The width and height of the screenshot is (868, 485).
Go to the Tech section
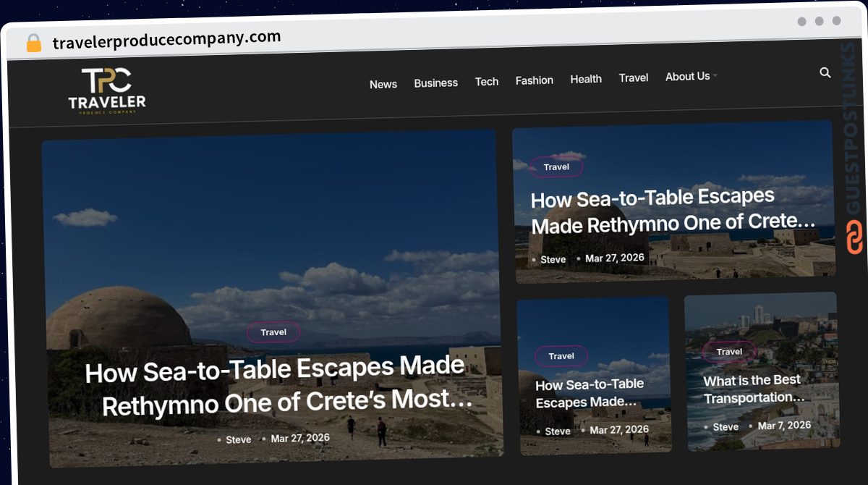click(487, 81)
